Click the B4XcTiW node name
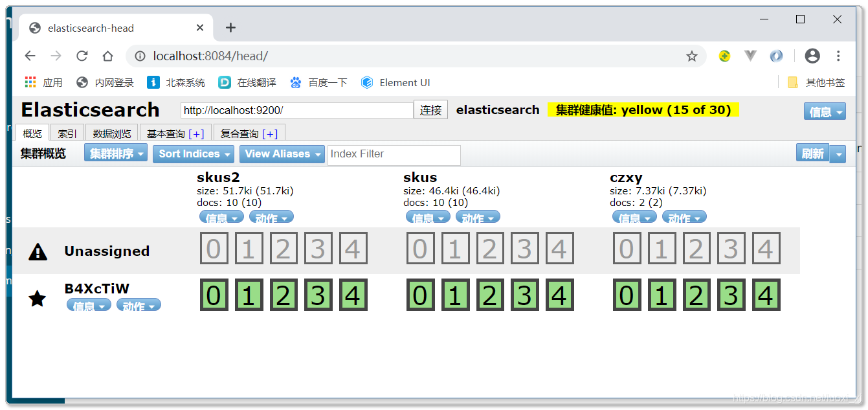 (96, 289)
